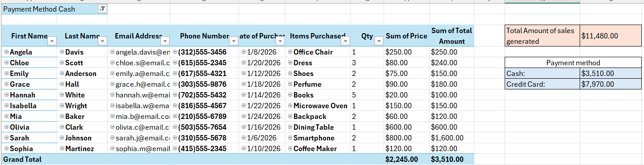The image size is (644, 165).
Task: Open the Qty column filter dropdown
Action: coord(379,41)
